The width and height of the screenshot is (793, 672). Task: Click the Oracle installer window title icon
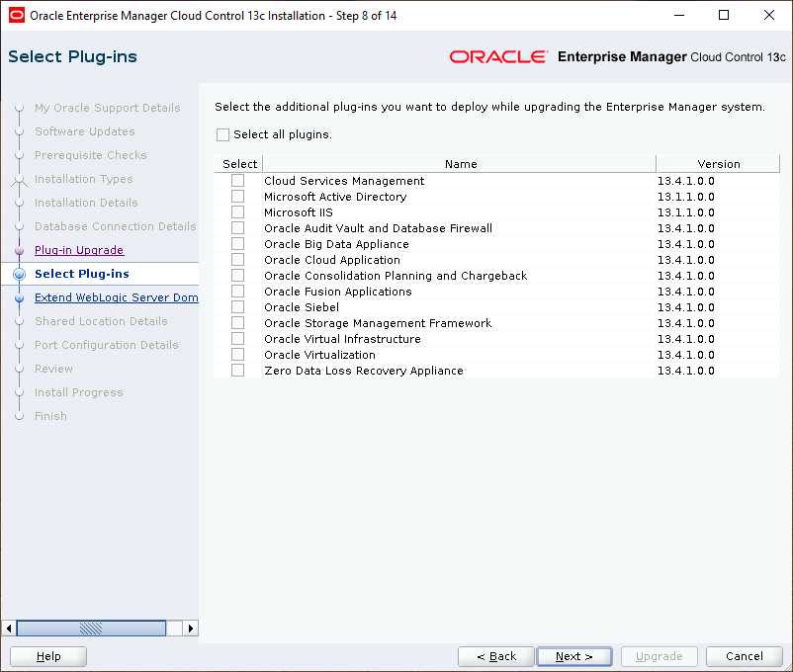[x=17, y=15]
